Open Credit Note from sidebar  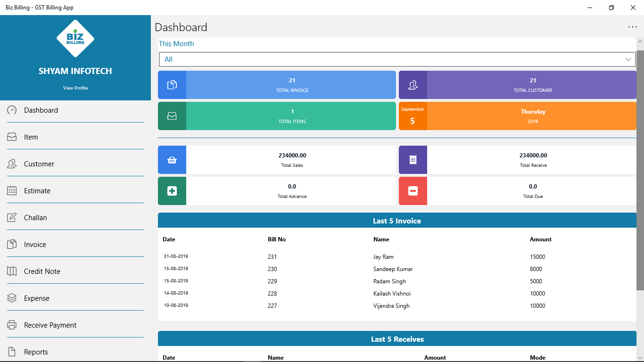pos(75,271)
